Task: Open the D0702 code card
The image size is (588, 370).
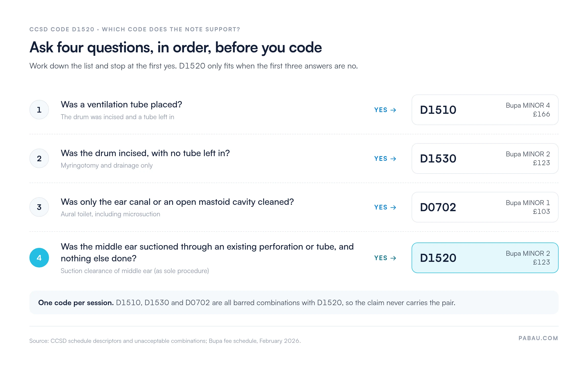Action: [x=485, y=207]
